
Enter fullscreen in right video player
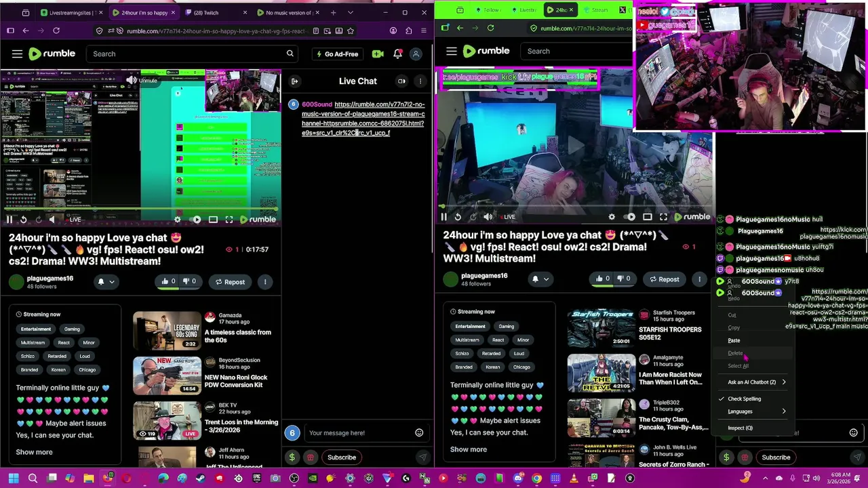663,217
